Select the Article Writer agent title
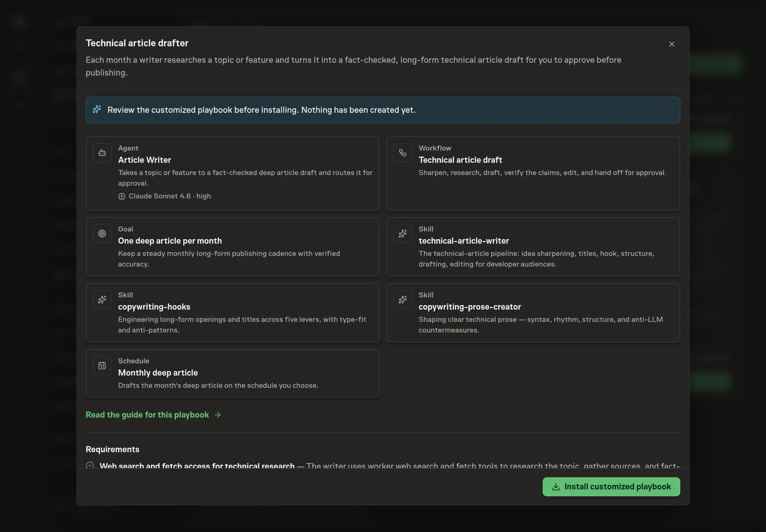Screen dimensions: 766x532 (x=144, y=160)
